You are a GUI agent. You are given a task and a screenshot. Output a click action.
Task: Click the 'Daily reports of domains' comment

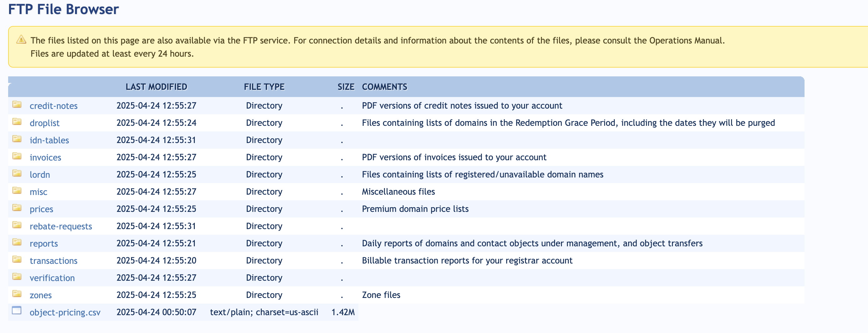tap(532, 243)
